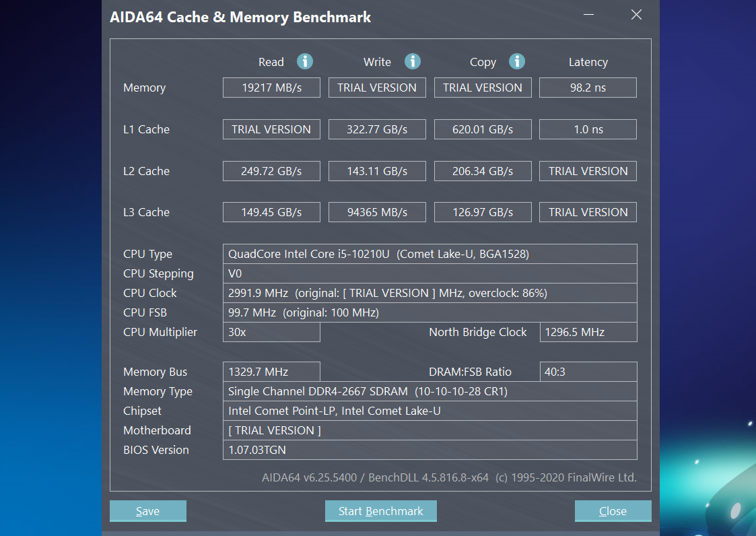The image size is (756, 536).
Task: Select L1 Cache read TRIAL VERSION field
Action: [271, 129]
